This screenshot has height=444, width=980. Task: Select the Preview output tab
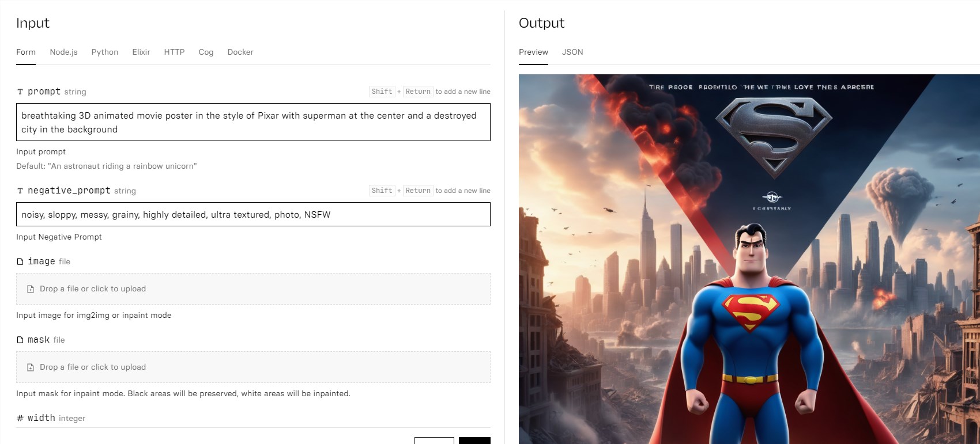533,52
